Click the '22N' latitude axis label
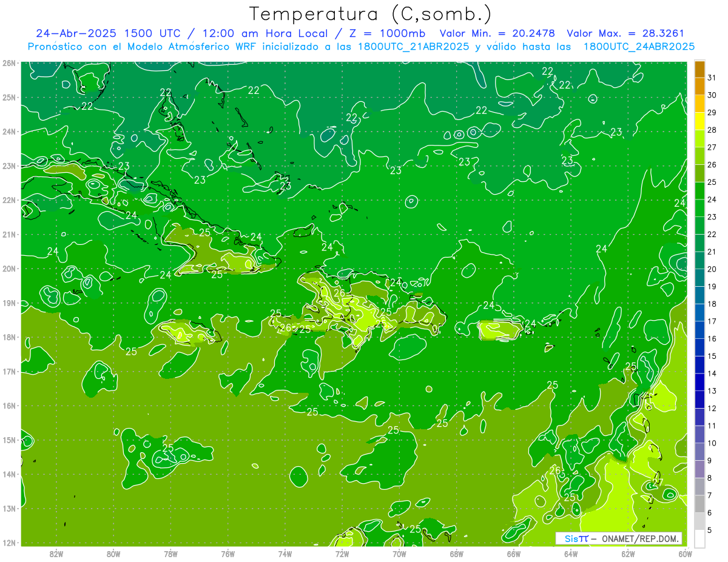 tap(9, 200)
